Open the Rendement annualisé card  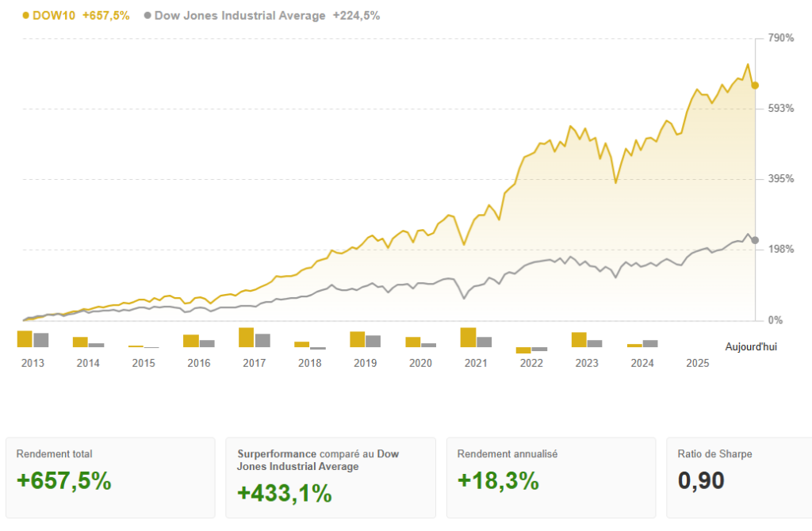551,477
